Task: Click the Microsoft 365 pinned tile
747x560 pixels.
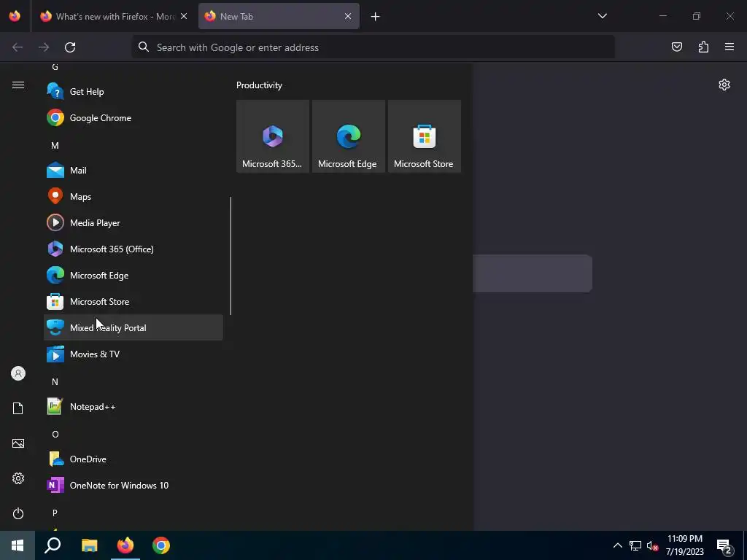Action: [x=273, y=136]
